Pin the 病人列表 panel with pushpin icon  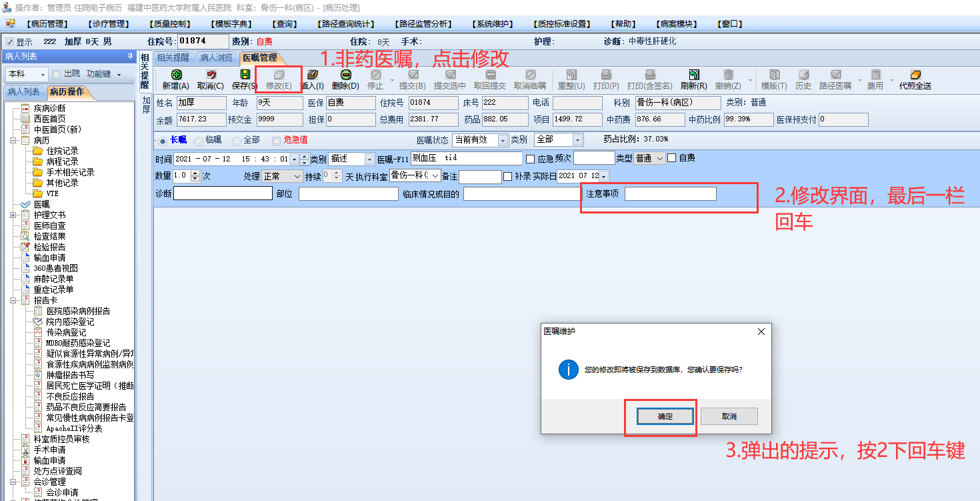(130, 57)
